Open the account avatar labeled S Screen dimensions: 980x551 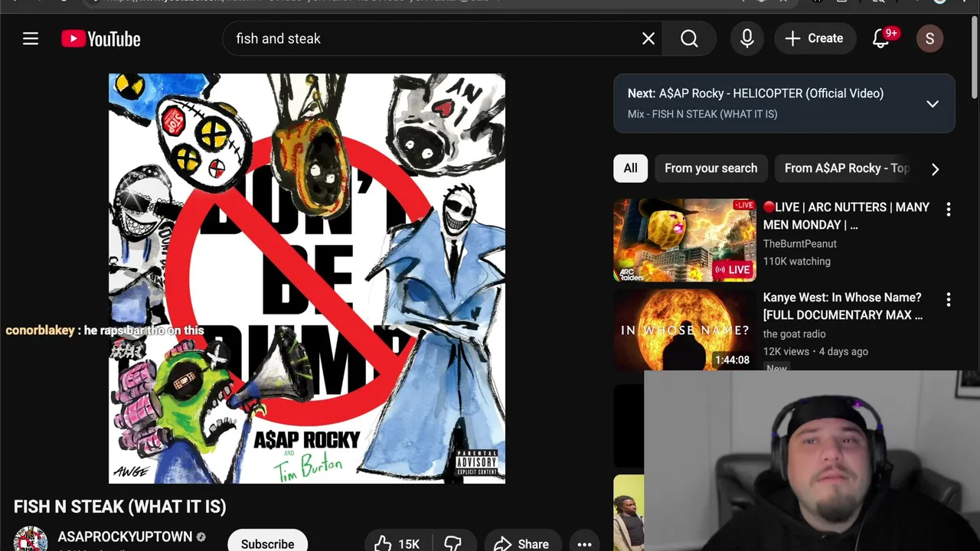pyautogui.click(x=929, y=38)
